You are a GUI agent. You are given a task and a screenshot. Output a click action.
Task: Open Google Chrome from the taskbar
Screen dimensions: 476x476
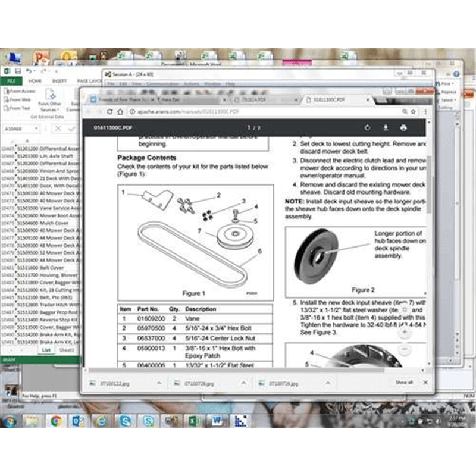[55, 421]
